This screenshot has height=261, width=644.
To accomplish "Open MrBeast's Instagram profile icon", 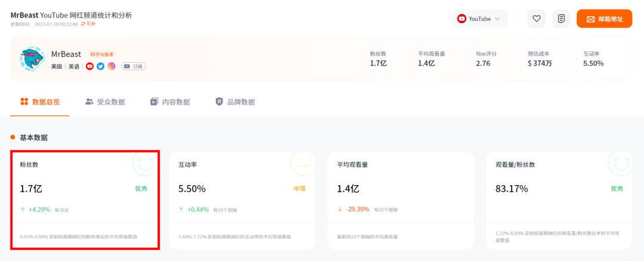I will [112, 66].
